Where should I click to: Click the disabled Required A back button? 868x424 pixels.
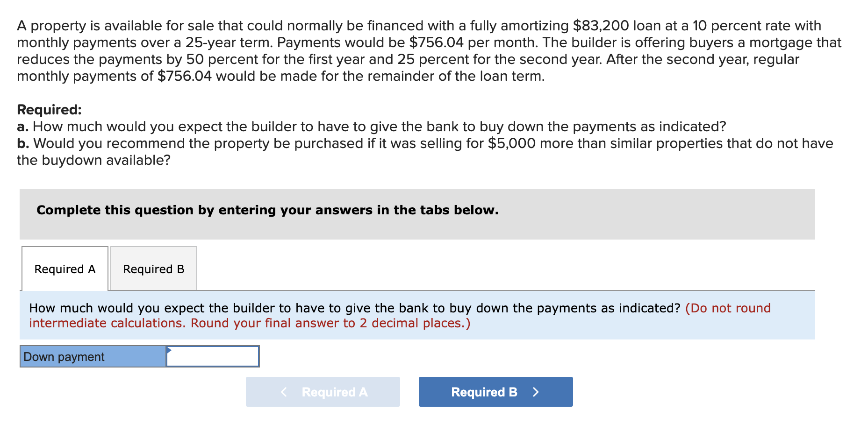tap(323, 392)
